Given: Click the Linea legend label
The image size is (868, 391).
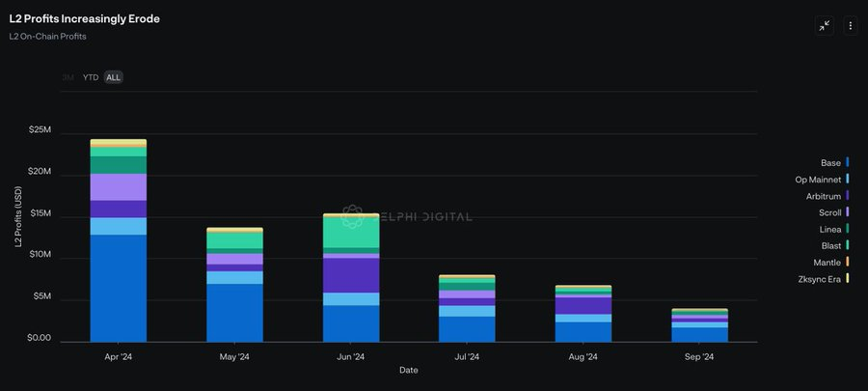Looking at the screenshot, I should point(830,229).
